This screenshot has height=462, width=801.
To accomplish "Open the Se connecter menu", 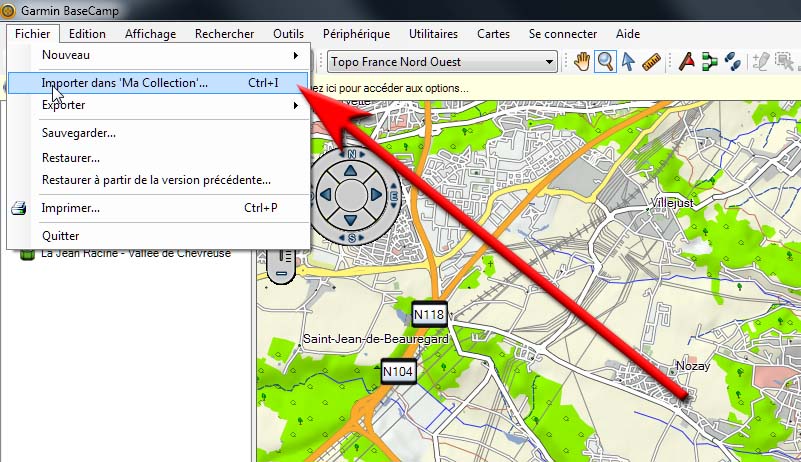I will pyautogui.click(x=562, y=34).
